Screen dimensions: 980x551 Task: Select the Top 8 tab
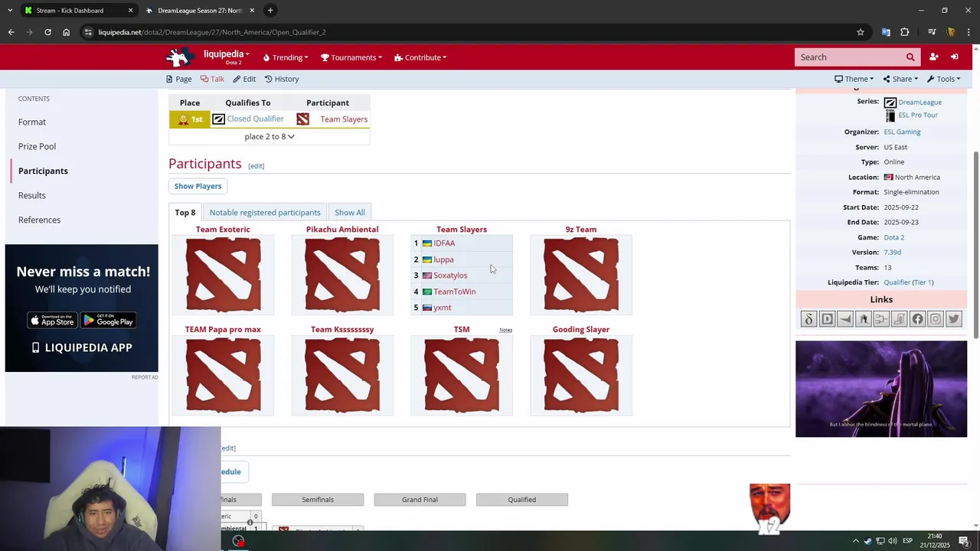(x=185, y=213)
